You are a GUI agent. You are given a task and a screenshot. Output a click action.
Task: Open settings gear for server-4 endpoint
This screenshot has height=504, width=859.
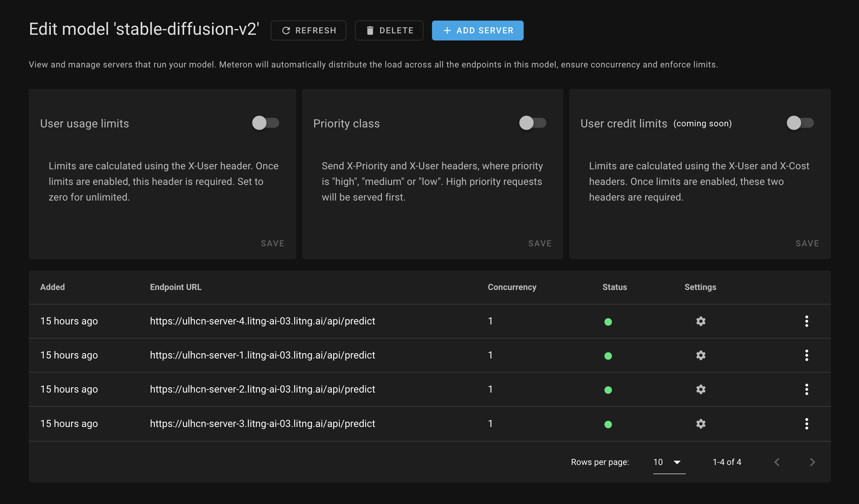click(x=701, y=321)
